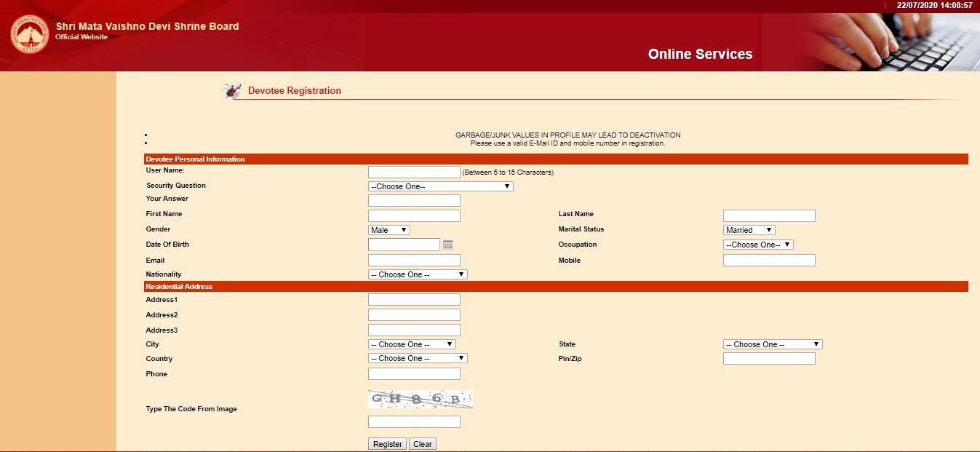The width and height of the screenshot is (980, 452).
Task: Select the City dropdown
Action: click(x=412, y=344)
